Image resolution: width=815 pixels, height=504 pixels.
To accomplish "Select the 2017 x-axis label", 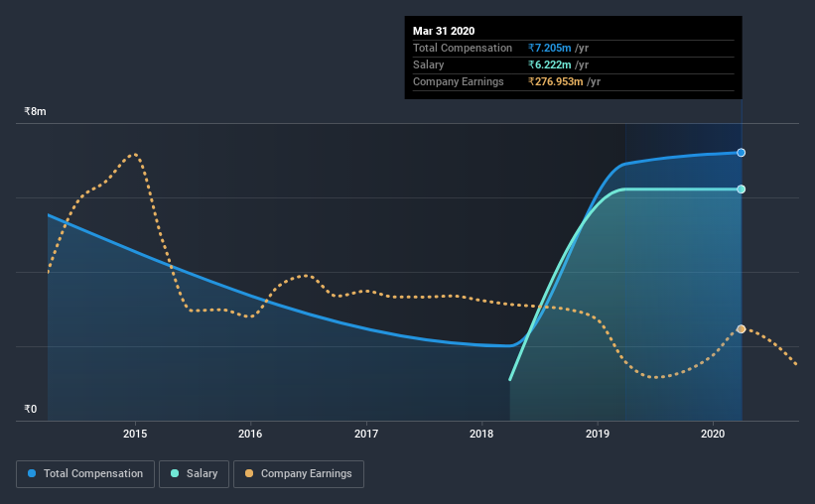I will [366, 434].
